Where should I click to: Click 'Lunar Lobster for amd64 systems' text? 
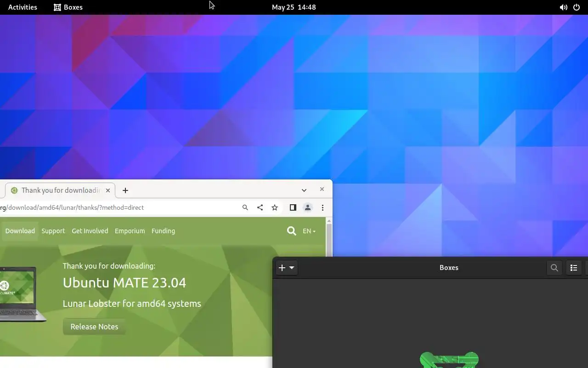click(132, 304)
